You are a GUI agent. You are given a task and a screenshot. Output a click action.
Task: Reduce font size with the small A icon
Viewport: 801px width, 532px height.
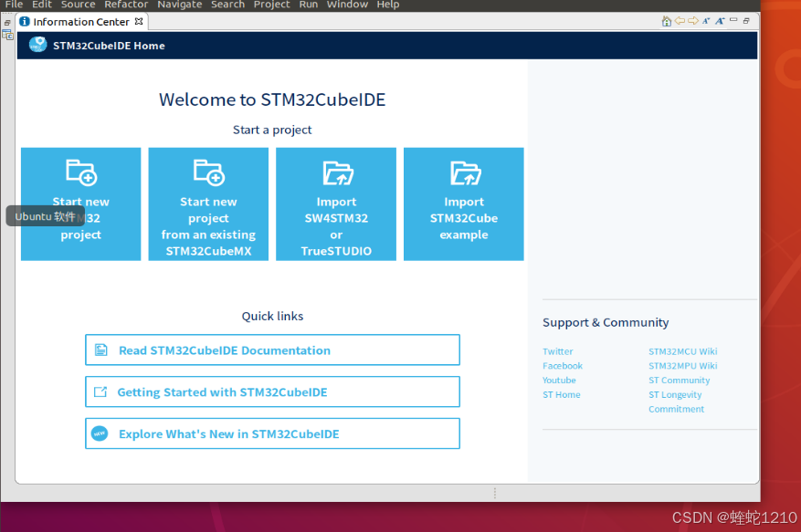coord(706,21)
